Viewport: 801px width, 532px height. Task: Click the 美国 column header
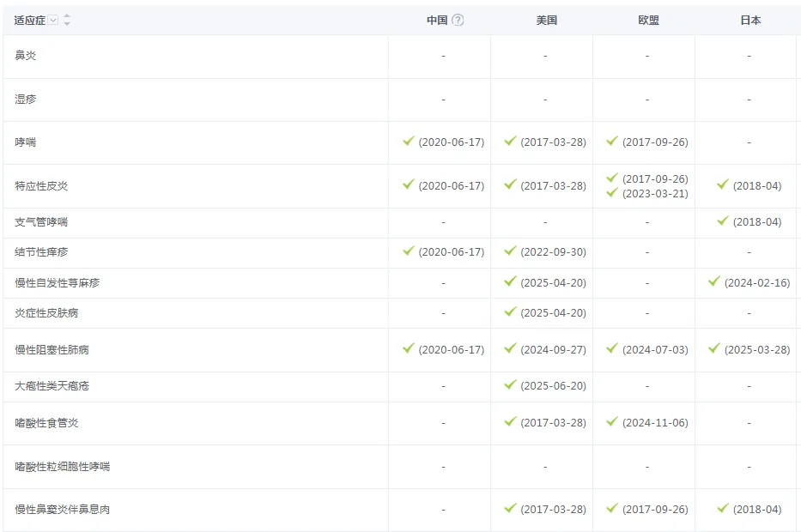click(x=546, y=21)
